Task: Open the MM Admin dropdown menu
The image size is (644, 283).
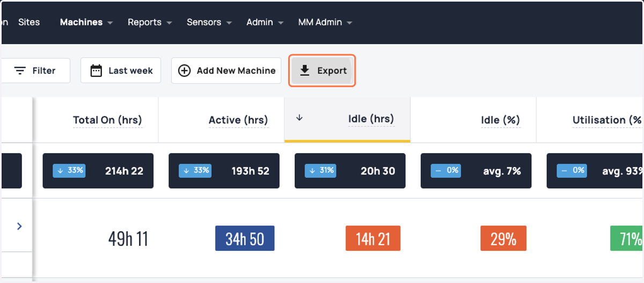Action: coord(325,23)
